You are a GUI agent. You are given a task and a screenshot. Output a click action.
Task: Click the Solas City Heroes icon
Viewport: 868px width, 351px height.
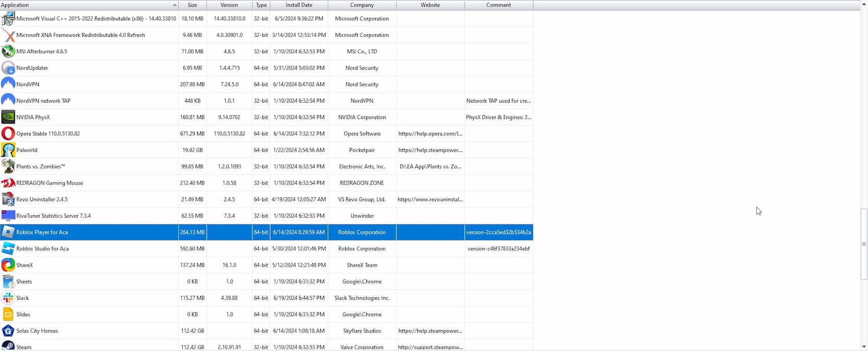[x=8, y=331]
